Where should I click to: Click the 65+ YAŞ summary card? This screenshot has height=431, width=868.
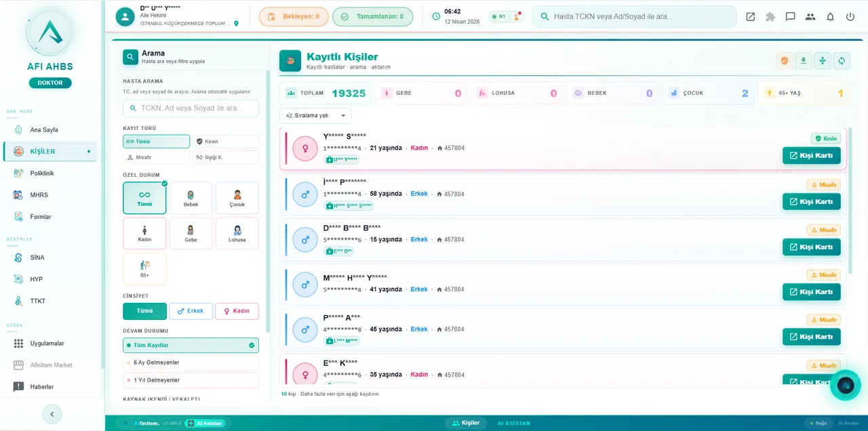coord(803,93)
